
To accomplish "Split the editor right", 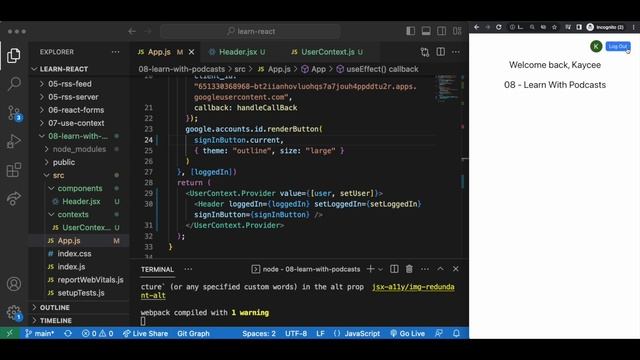I will [441, 52].
